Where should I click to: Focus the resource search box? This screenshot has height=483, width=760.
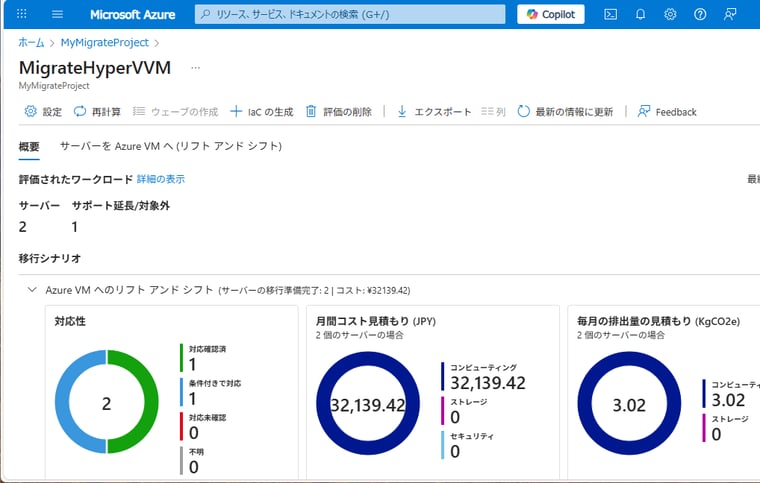tap(350, 15)
